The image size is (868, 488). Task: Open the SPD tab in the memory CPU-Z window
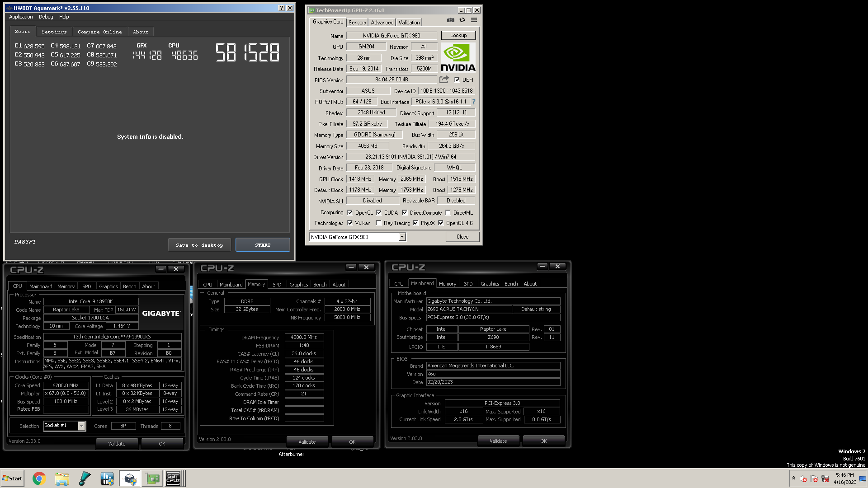tap(277, 285)
